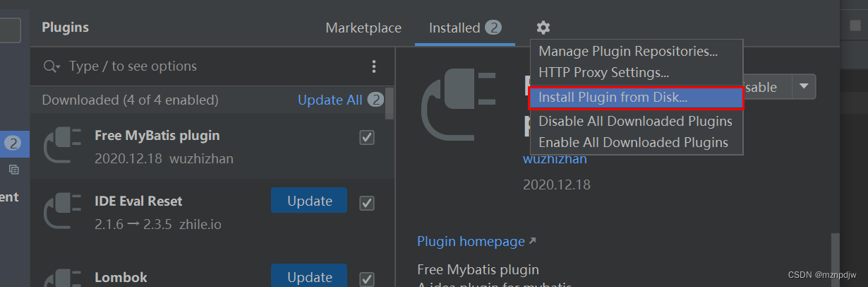
Task: Switch to the Marketplace tab
Action: (x=363, y=28)
